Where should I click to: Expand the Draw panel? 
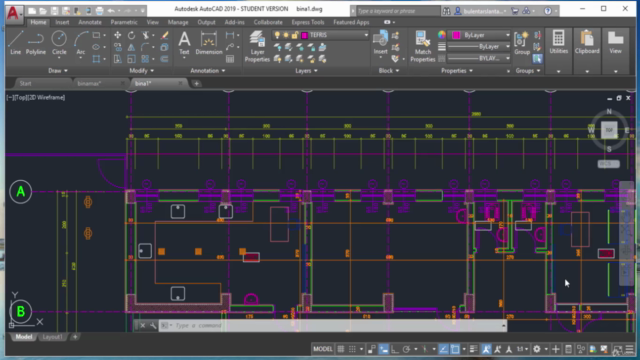(58, 71)
